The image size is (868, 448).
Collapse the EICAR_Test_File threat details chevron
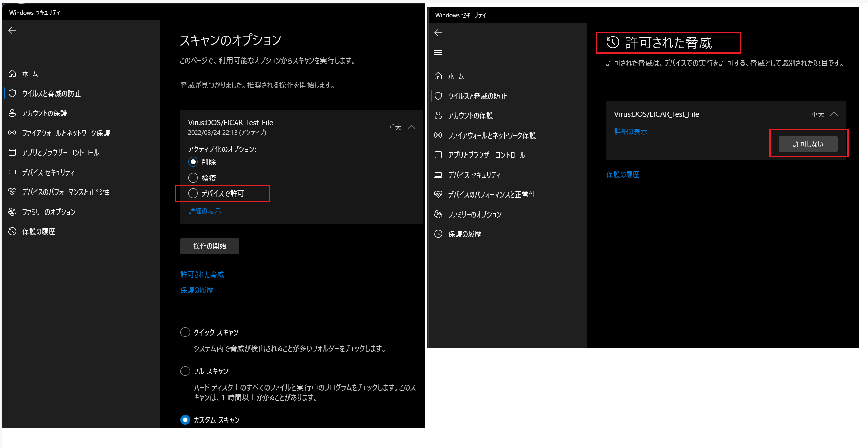click(411, 127)
